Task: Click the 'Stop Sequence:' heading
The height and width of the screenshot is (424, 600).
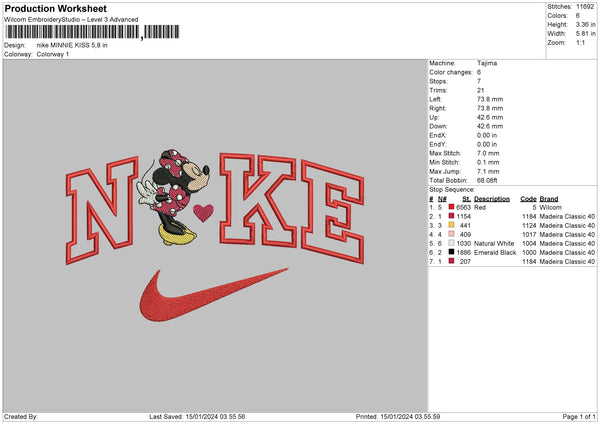Action: point(452,189)
